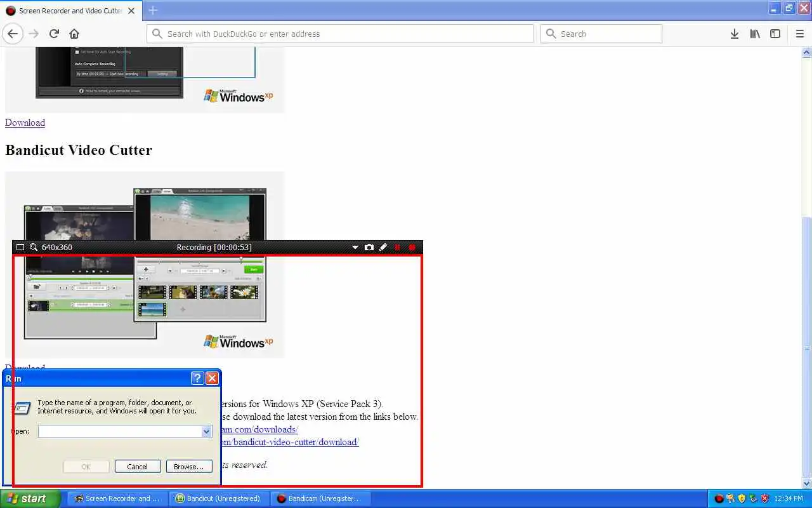812x508 pixels.
Task: Open the browser library icon
Action: tap(754, 34)
